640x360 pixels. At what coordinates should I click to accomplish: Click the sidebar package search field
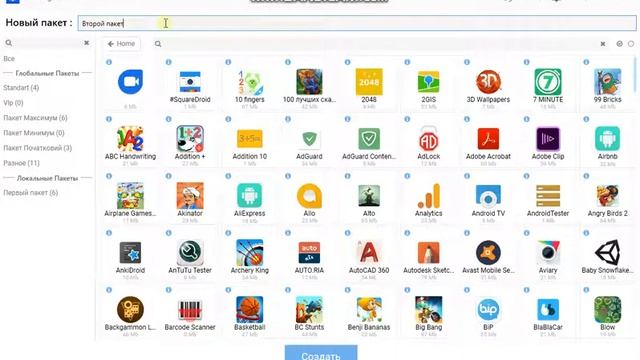click(x=48, y=43)
